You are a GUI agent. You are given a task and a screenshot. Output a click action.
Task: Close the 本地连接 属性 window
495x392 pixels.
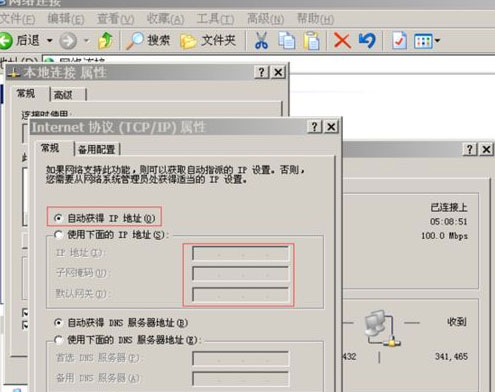pyautogui.click(x=278, y=72)
